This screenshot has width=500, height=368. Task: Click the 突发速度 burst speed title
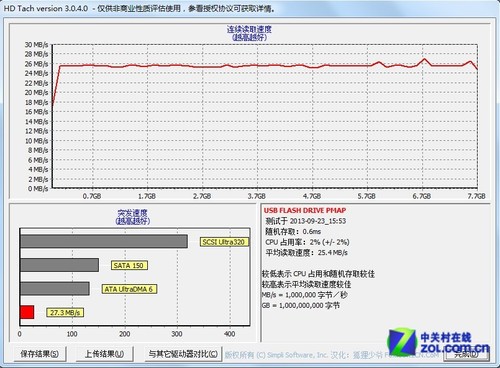tap(133, 213)
